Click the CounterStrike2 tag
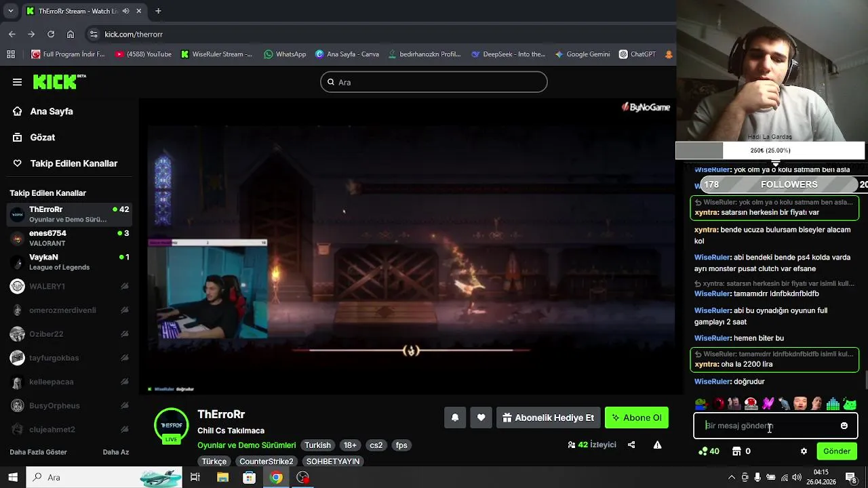 267,461
